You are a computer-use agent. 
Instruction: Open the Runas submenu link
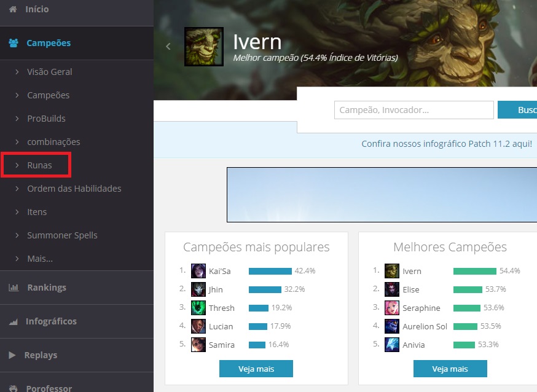click(40, 165)
